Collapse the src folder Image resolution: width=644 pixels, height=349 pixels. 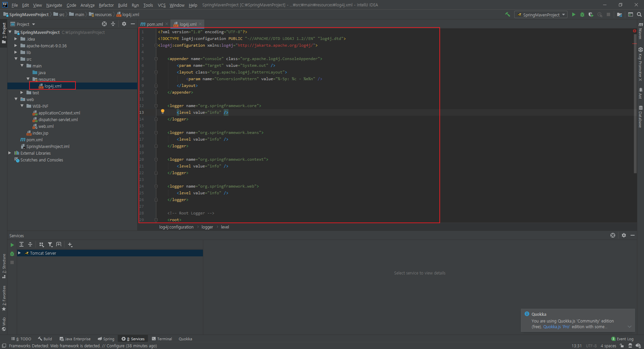tap(16, 59)
